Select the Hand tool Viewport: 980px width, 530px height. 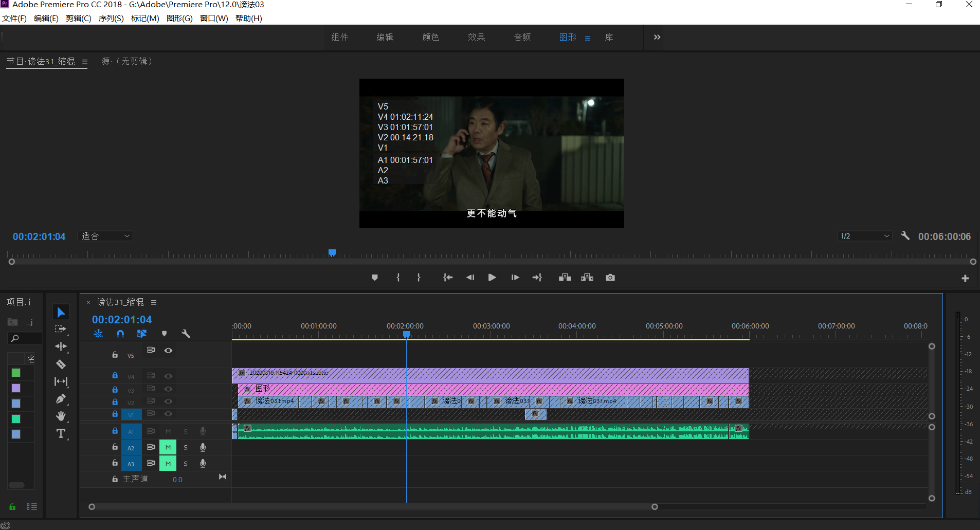61,416
